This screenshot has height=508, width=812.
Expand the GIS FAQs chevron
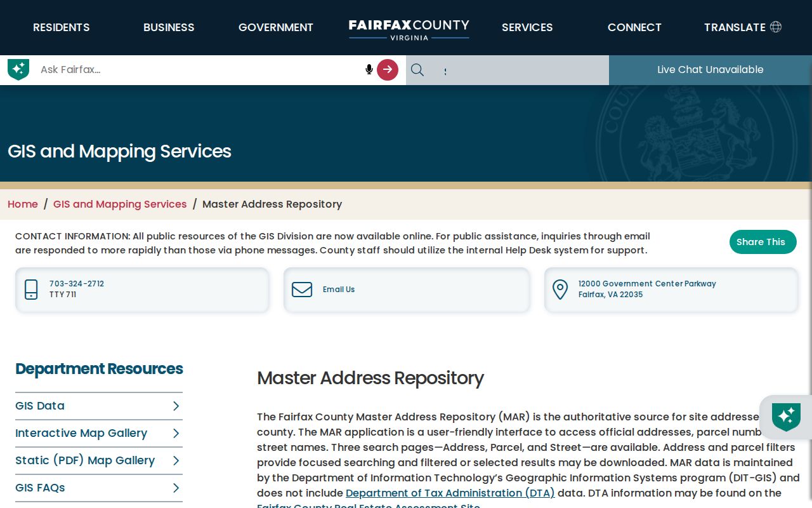(176, 488)
